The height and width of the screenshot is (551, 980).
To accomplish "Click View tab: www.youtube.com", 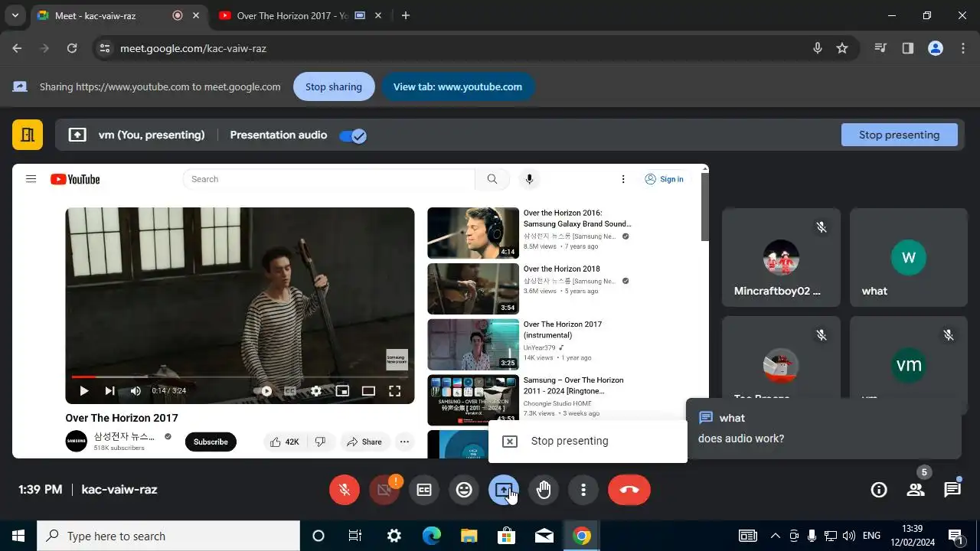I will [x=458, y=86].
